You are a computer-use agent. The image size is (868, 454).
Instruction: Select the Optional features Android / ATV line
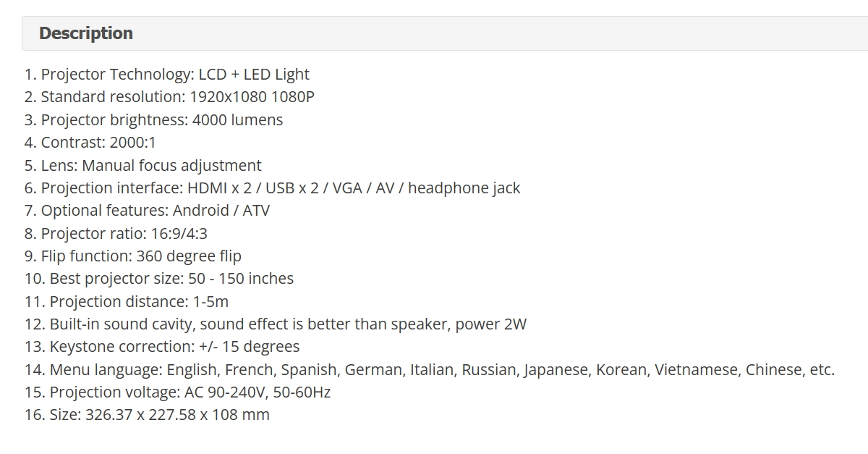(x=148, y=211)
